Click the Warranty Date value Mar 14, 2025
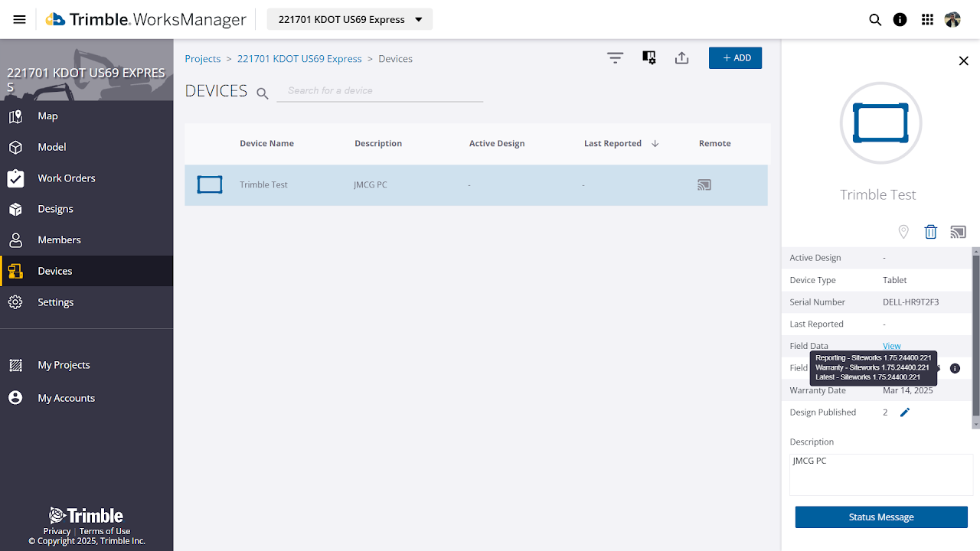The image size is (980, 551). [x=908, y=390]
